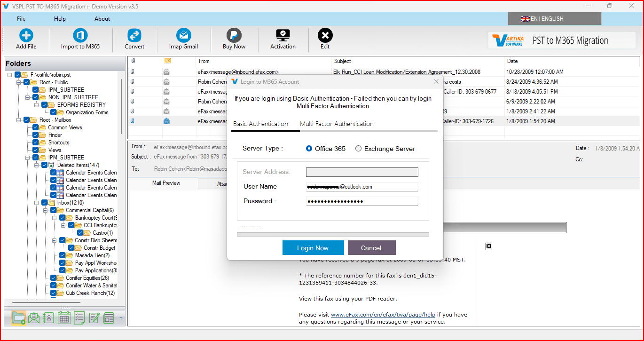Open the bottom bar overflow dropdown arrow
Viewport: 644px width, 341px height.
[121, 318]
